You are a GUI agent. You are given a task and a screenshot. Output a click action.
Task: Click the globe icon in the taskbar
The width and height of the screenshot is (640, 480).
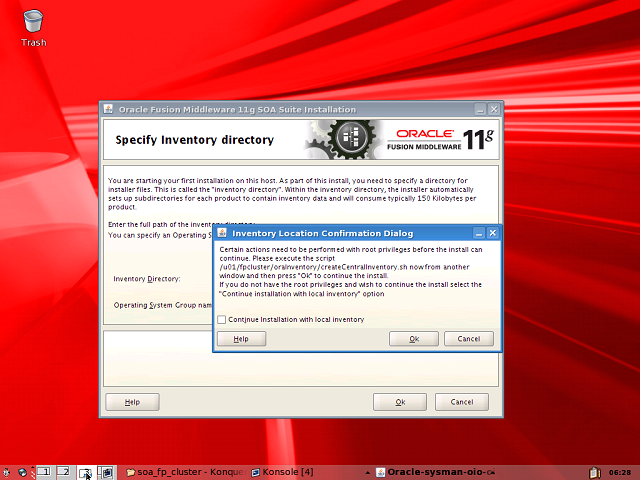click(x=22, y=473)
